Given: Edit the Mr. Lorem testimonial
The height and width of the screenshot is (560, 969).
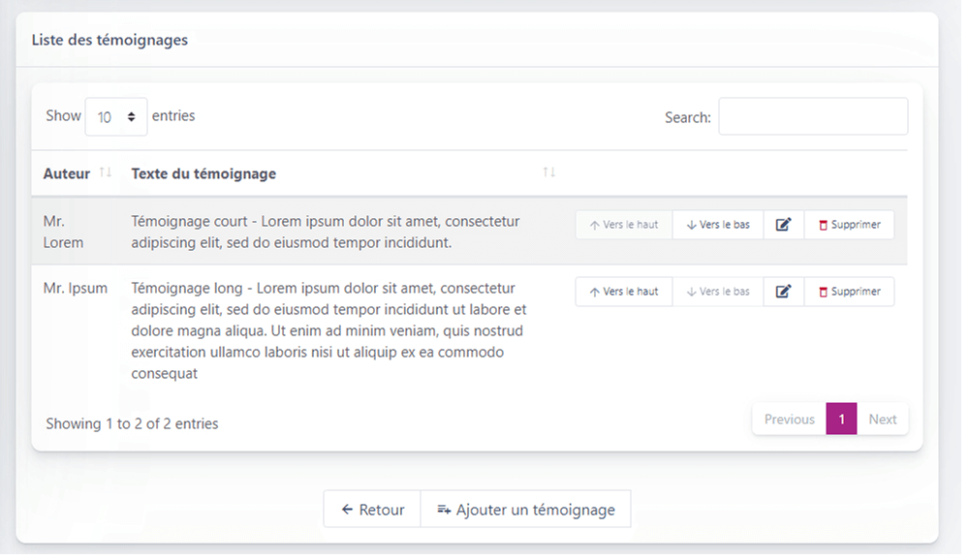Looking at the screenshot, I should [x=783, y=225].
